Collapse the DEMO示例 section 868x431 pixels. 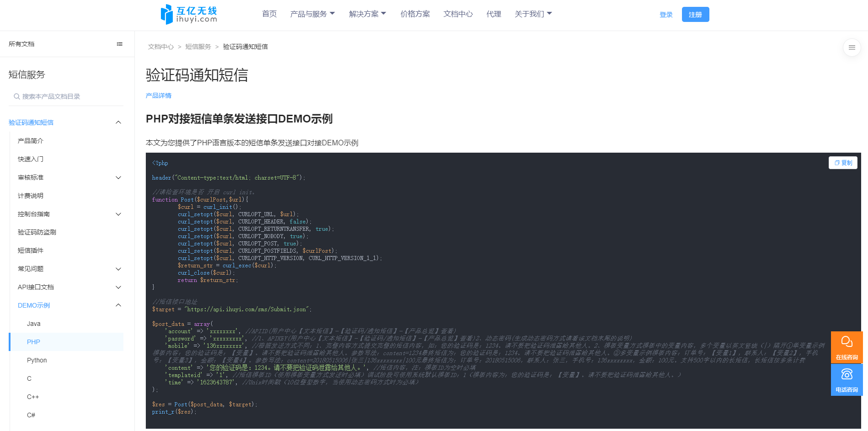coord(118,305)
